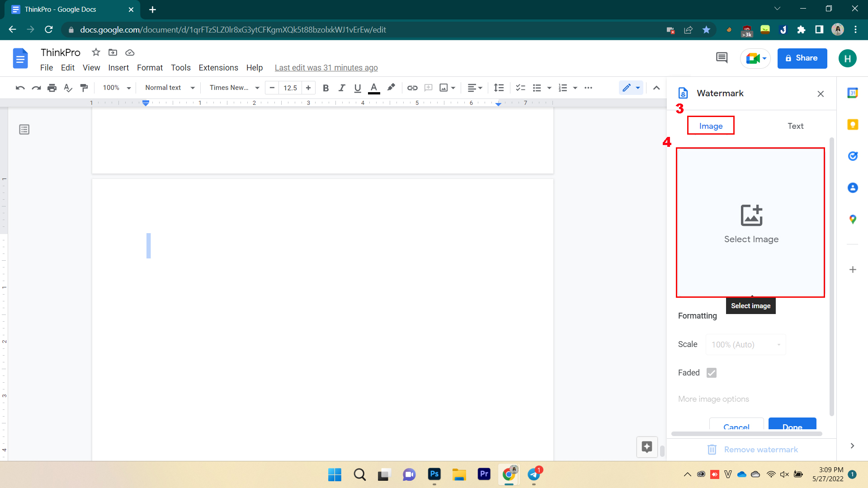Enable the Image tab in Watermark panel
This screenshot has width=868, height=488.
pyautogui.click(x=711, y=126)
